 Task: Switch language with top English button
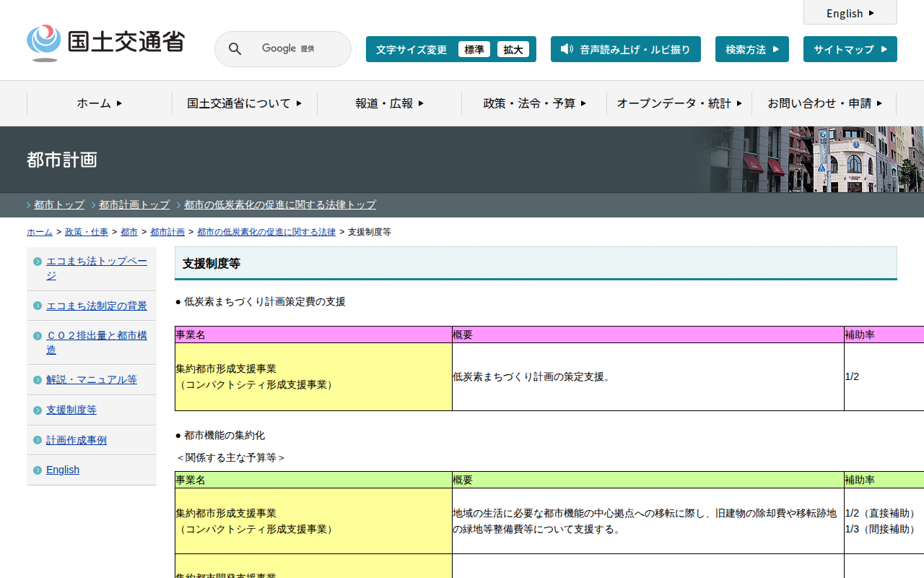850,13
